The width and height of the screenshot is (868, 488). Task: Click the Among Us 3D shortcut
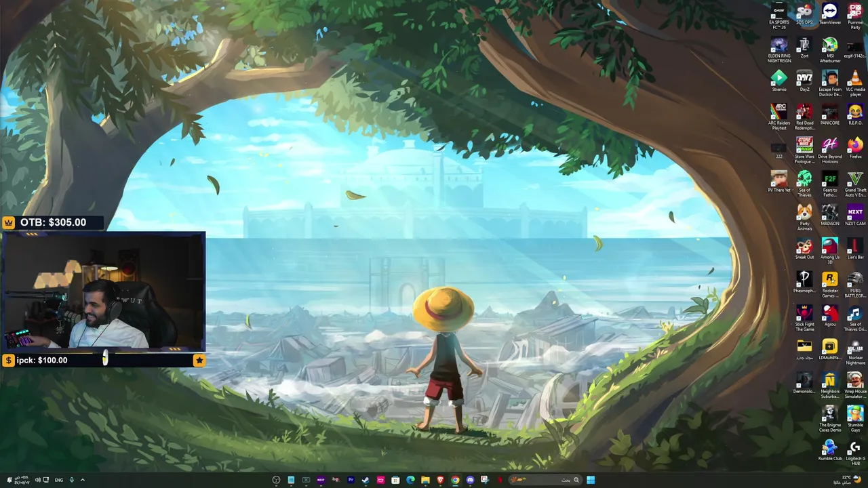[830, 251]
